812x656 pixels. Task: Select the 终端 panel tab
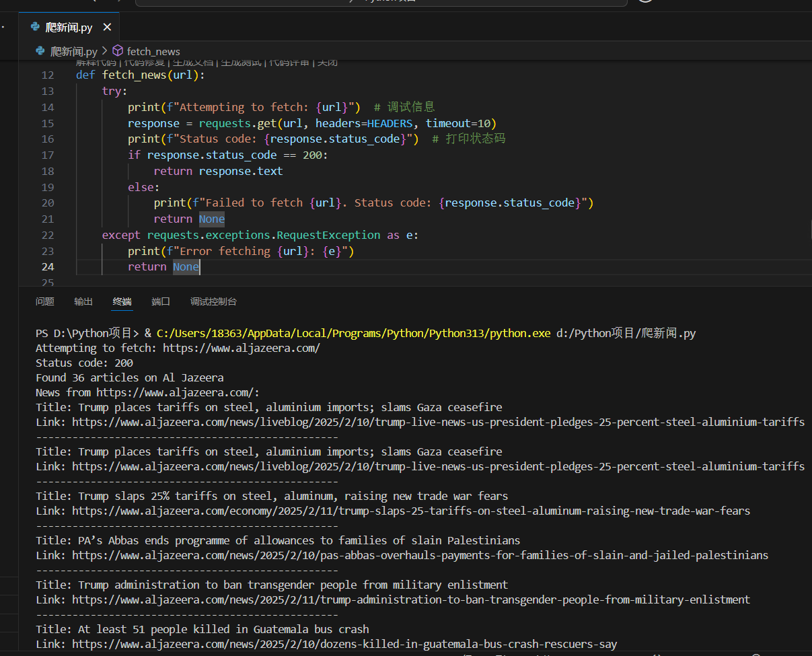tap(122, 301)
